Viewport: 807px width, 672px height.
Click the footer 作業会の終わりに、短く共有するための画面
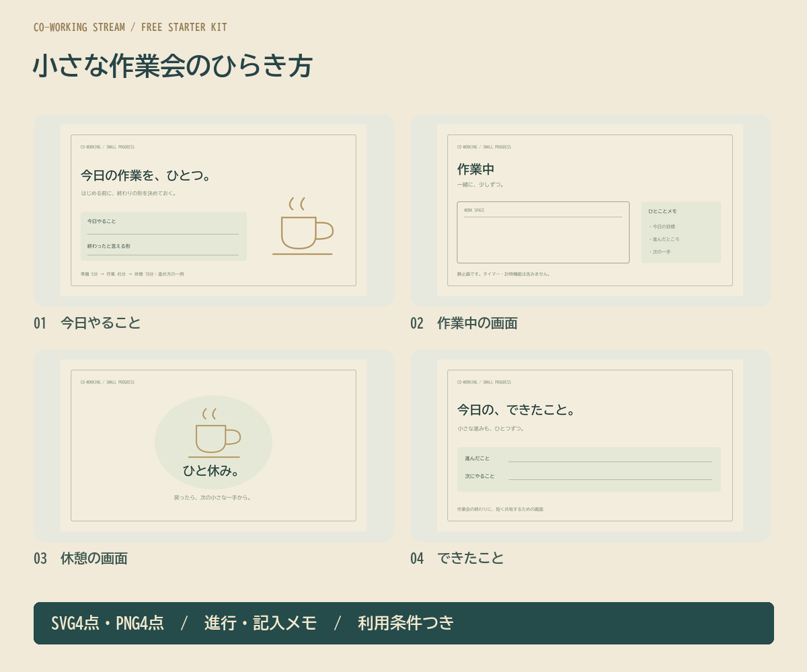(500, 509)
